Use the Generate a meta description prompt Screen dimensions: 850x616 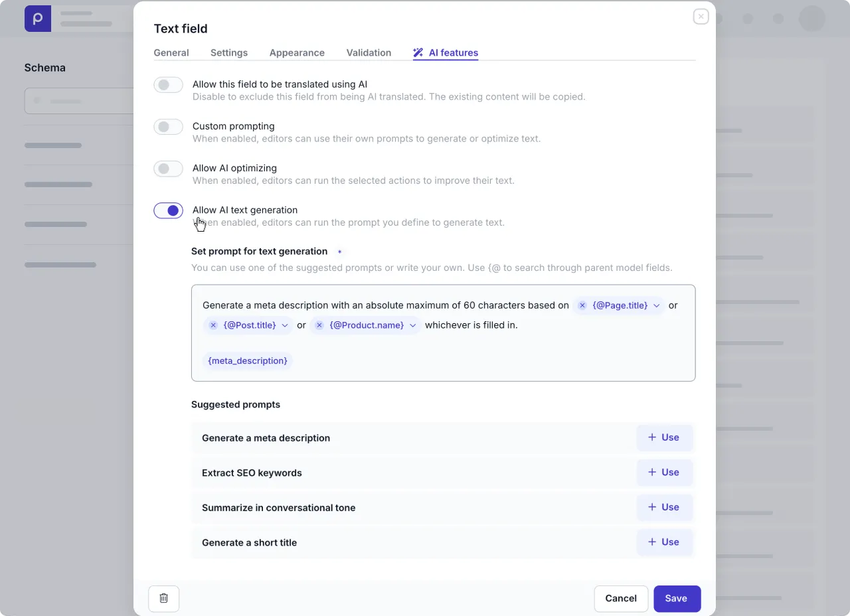point(664,437)
